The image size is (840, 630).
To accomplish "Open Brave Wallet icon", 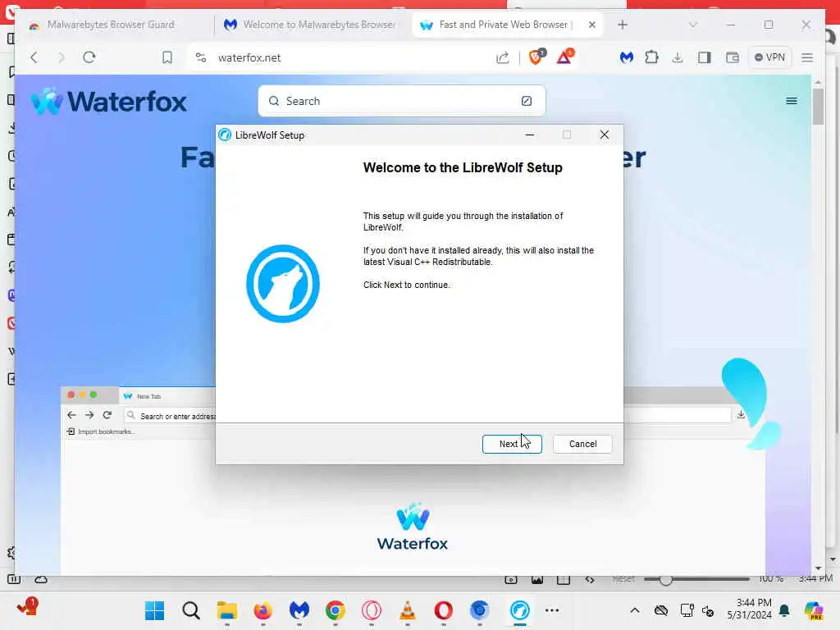I will click(x=732, y=57).
